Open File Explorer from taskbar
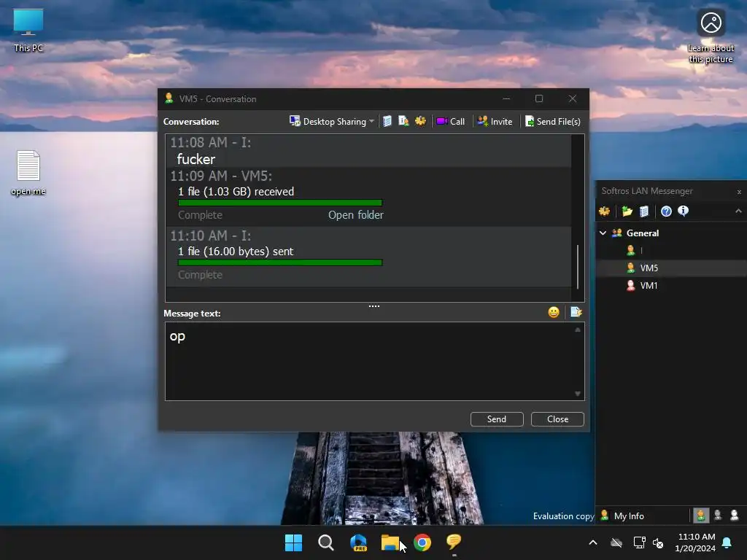This screenshot has height=560, width=747. click(390, 542)
